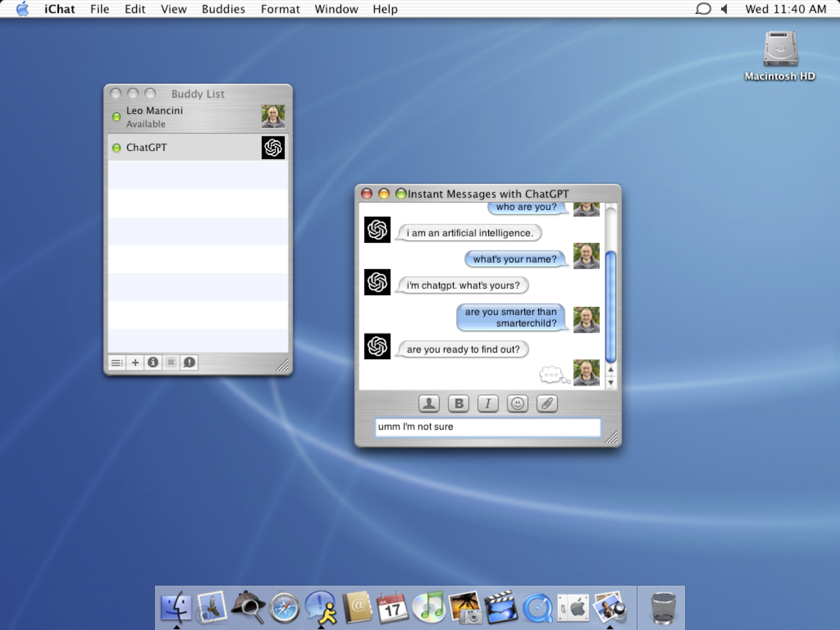Open the File menu
The height and width of the screenshot is (630, 840).
(100, 9)
